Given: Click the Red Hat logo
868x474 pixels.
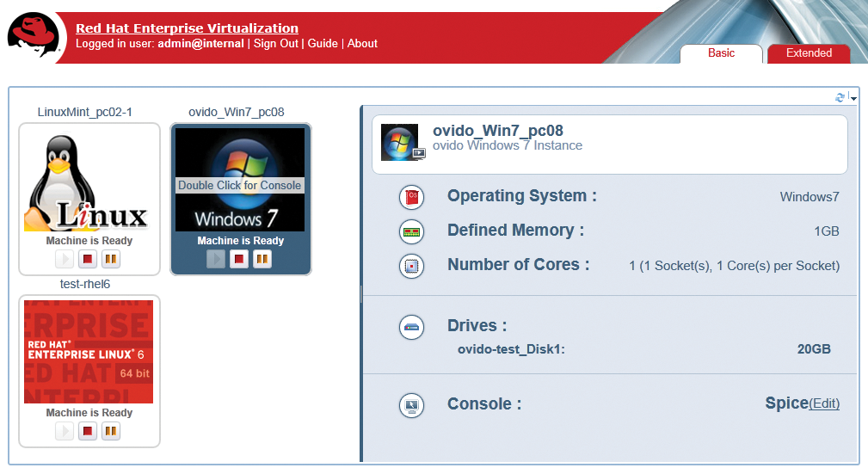Looking at the screenshot, I should pyautogui.click(x=34, y=35).
